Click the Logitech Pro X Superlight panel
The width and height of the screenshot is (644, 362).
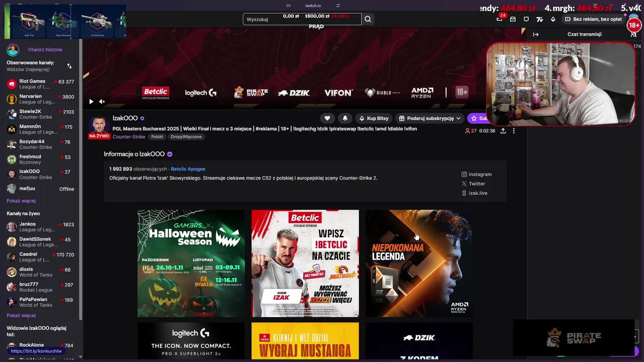pos(191,341)
